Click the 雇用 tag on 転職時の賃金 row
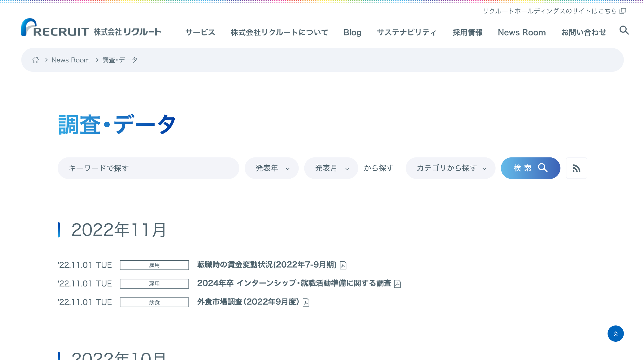 point(154,265)
